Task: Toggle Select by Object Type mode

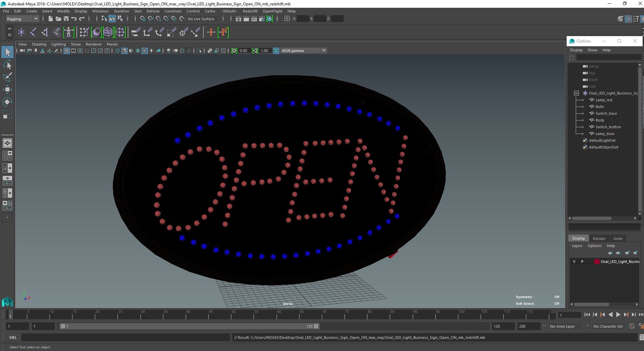Action: click(x=112, y=19)
